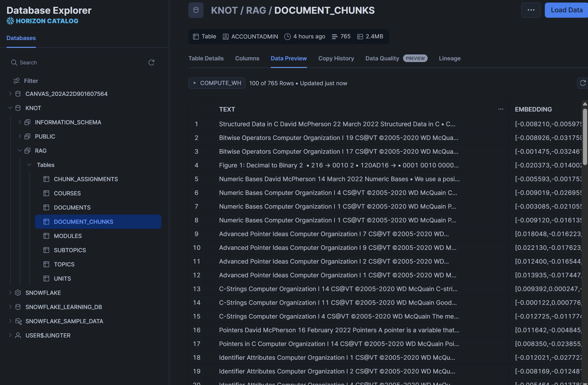Open the COMPUTE_WH warehouse selector
Screen dimensions: 588x385
217,83
